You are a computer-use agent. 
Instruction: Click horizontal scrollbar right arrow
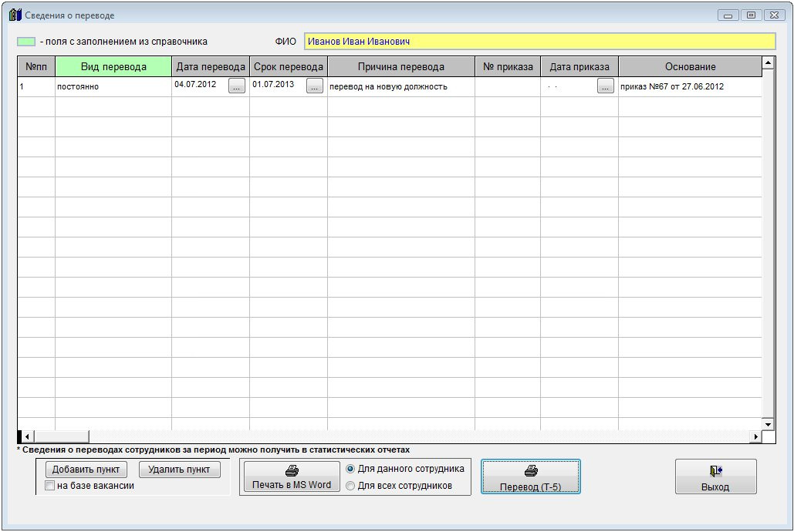755,436
